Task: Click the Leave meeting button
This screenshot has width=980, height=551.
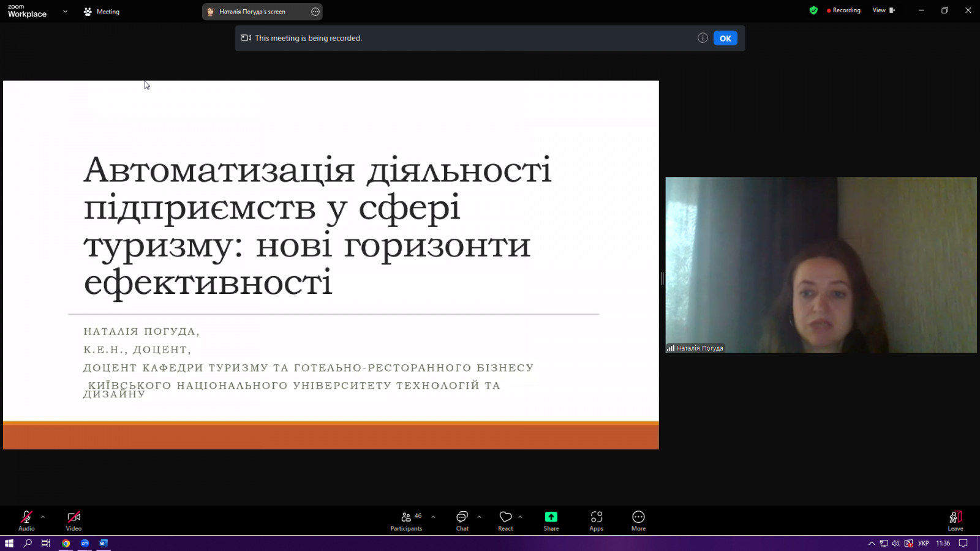Action: click(x=956, y=520)
